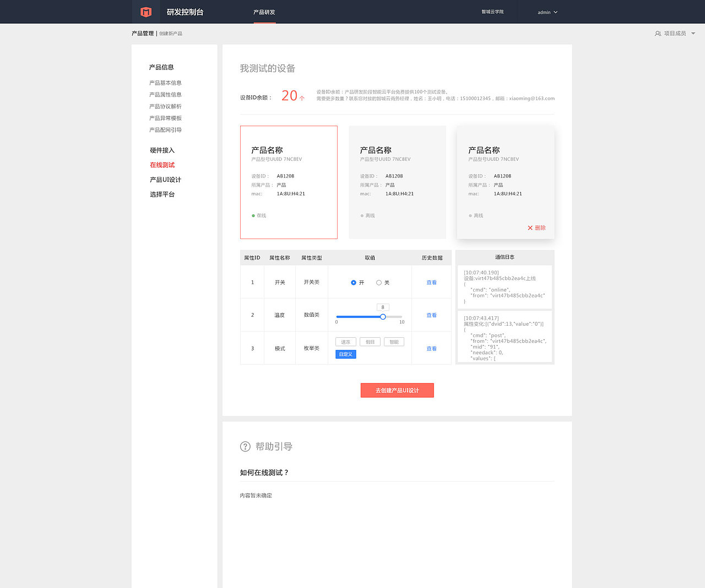The width and height of the screenshot is (705, 588).
Task: Click the 研发控制台 title
Action: (185, 12)
